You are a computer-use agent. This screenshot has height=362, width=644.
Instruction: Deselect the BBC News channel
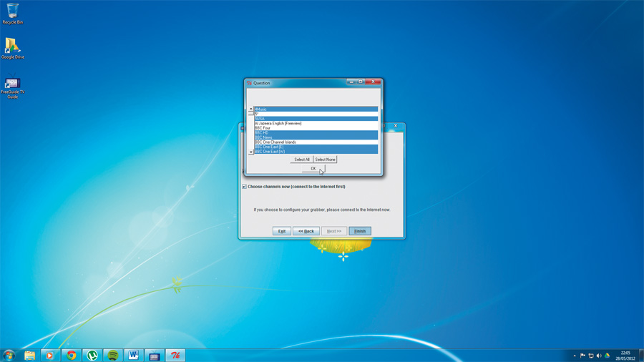tap(316, 137)
